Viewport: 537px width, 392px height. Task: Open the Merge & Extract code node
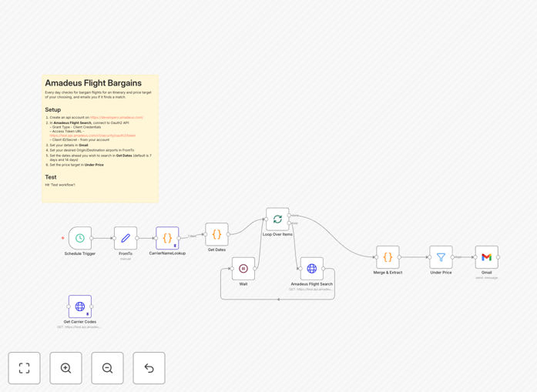click(x=388, y=257)
